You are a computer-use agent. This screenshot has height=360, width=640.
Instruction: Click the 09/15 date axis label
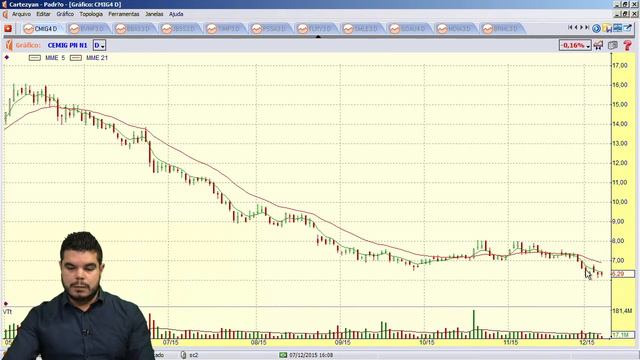tap(342, 342)
